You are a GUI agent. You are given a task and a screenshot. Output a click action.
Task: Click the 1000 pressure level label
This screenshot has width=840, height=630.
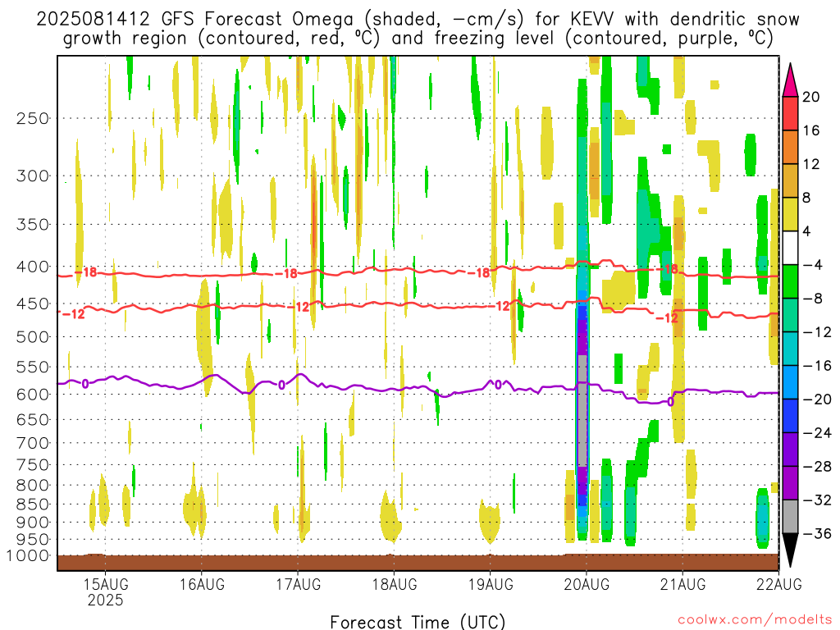(28, 555)
